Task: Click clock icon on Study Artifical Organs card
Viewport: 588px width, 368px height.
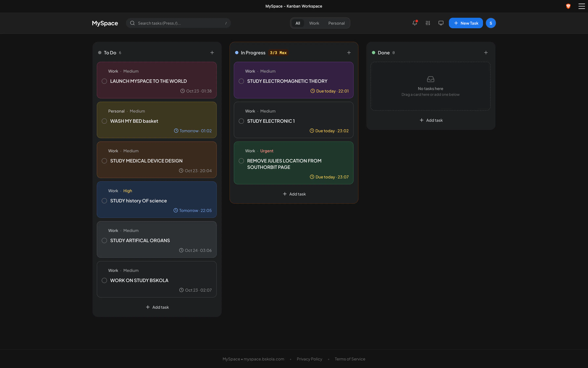Action: tap(181, 250)
